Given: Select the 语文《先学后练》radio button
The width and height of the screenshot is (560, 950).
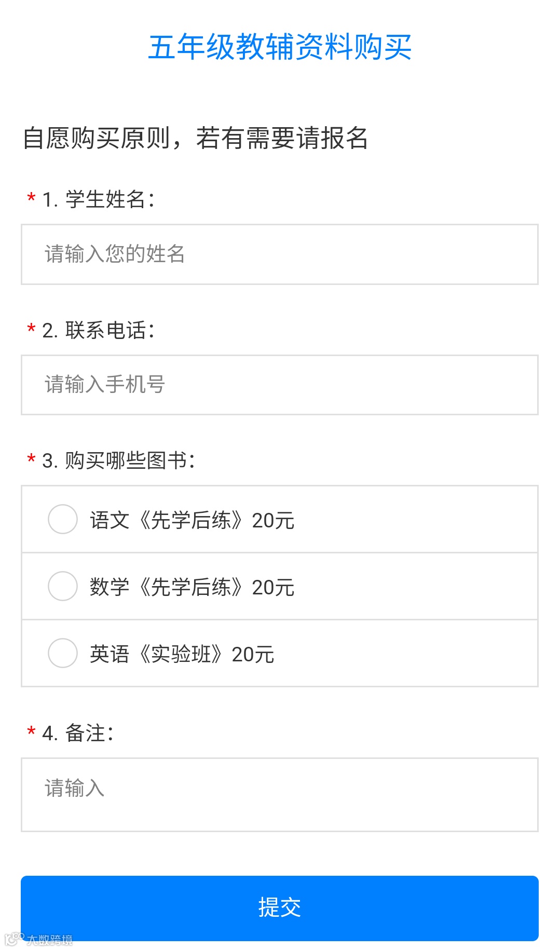Looking at the screenshot, I should [63, 519].
